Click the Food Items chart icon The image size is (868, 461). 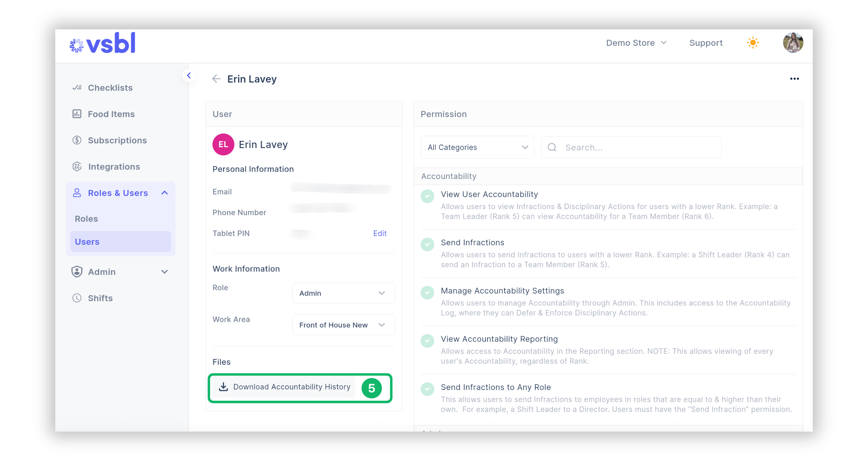tap(77, 114)
